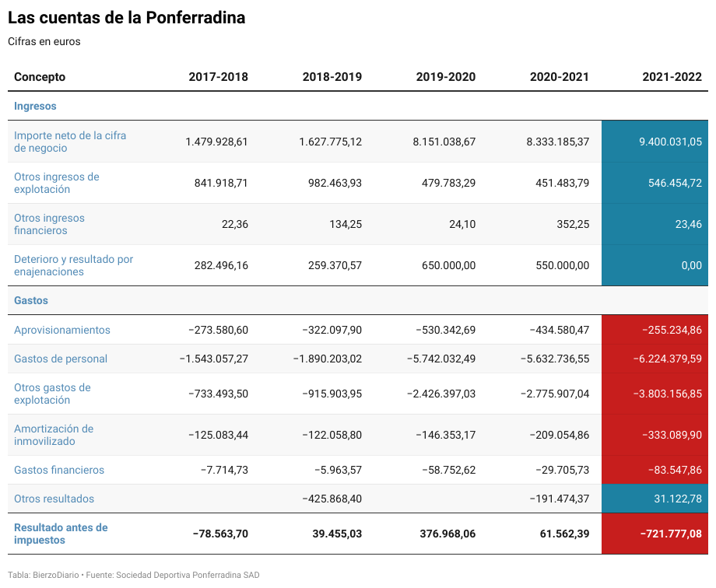Click the 'Gastos financieros' row label
This screenshot has height=588, width=716.
[59, 470]
